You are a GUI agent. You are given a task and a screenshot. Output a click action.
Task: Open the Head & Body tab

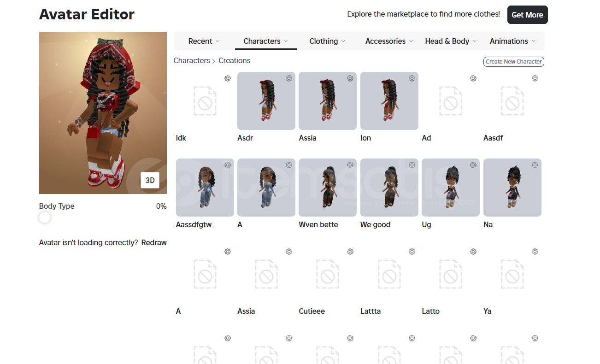pos(451,41)
